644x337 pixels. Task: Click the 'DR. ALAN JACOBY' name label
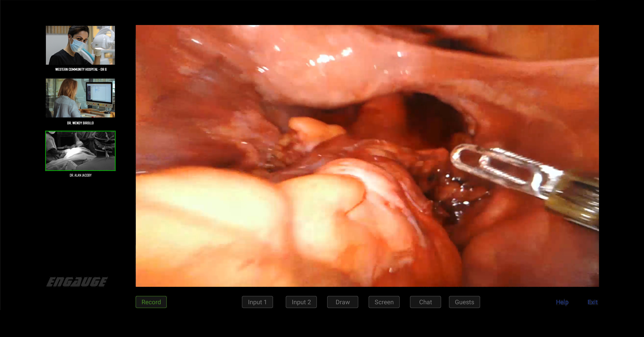click(80, 175)
